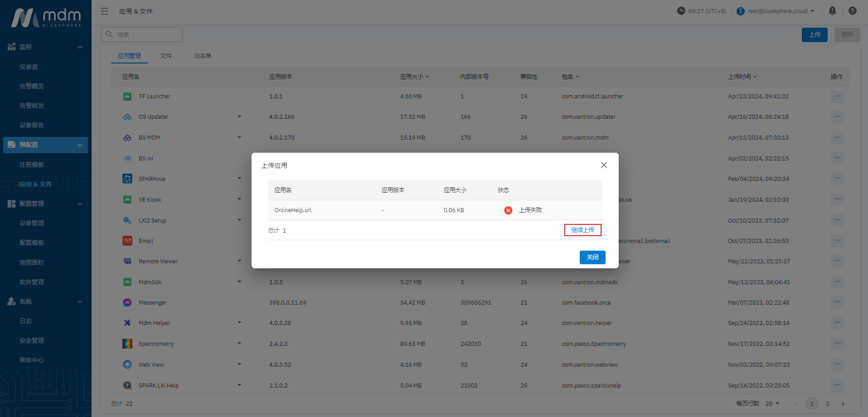The height and width of the screenshot is (417, 868).
Task: Collapse the 监控 sidebar section
Action: pyautogui.click(x=80, y=47)
